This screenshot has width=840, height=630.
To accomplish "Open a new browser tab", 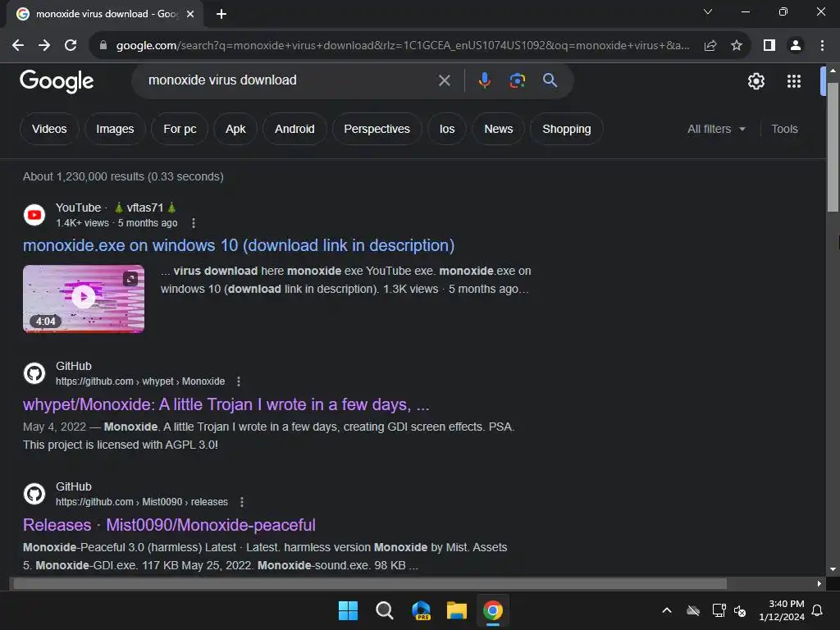I will click(x=221, y=14).
